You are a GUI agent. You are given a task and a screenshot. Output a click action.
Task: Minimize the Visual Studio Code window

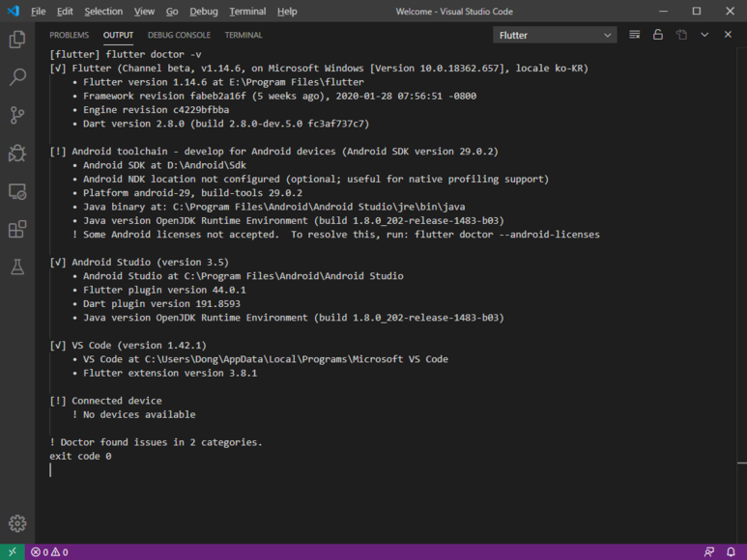[663, 11]
